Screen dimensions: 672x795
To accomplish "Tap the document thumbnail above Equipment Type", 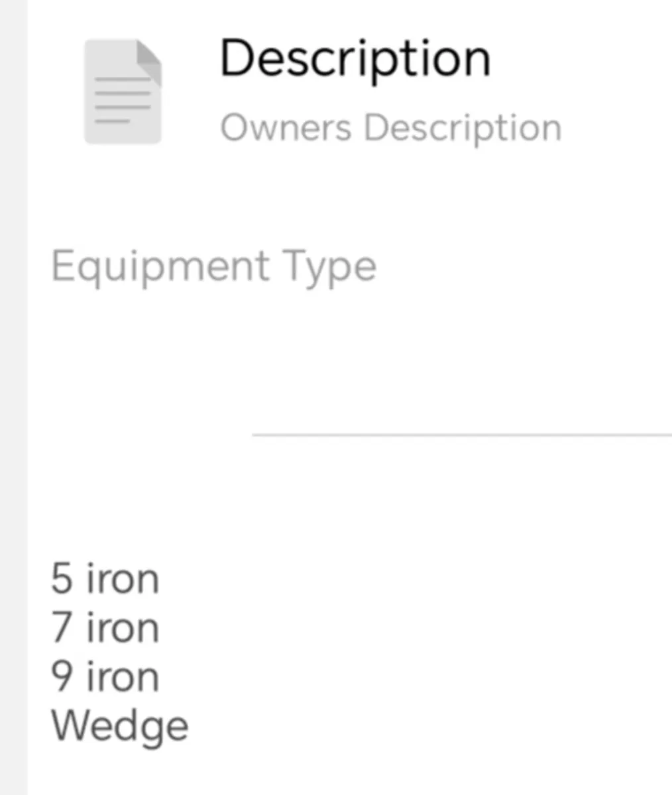I will [x=123, y=91].
